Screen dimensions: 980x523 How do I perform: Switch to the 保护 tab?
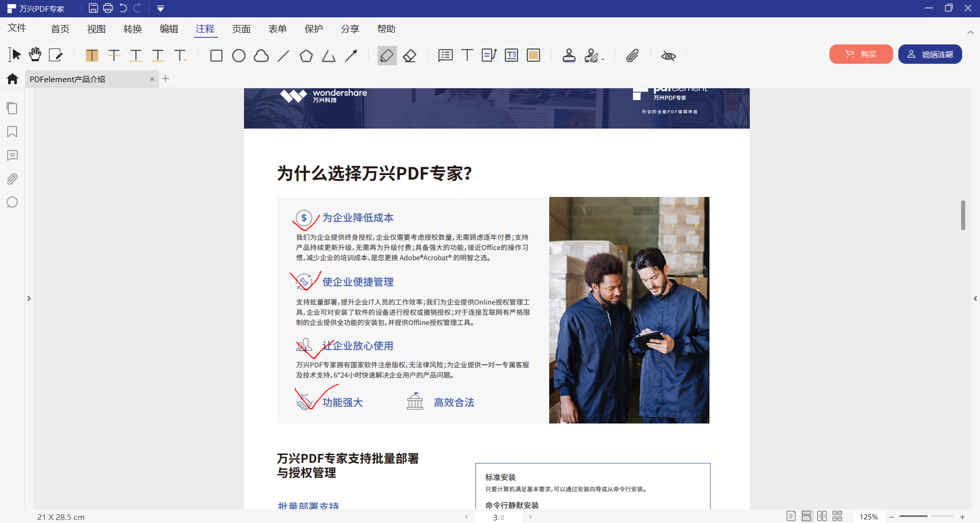click(x=314, y=29)
